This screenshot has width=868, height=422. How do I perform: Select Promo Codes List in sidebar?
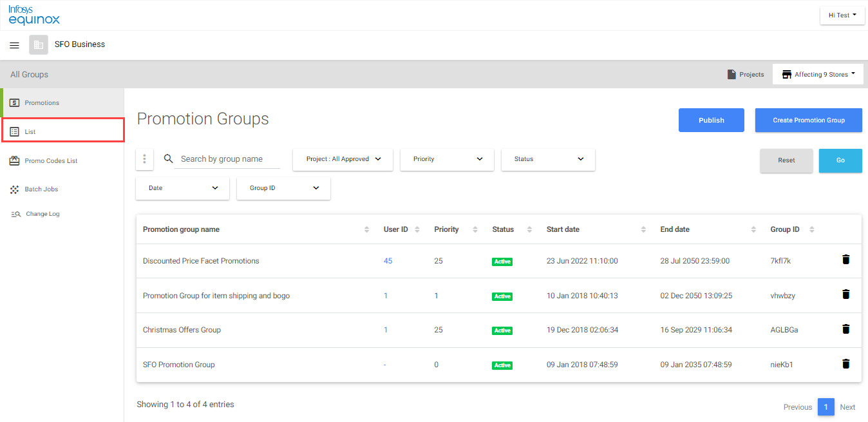tap(51, 161)
